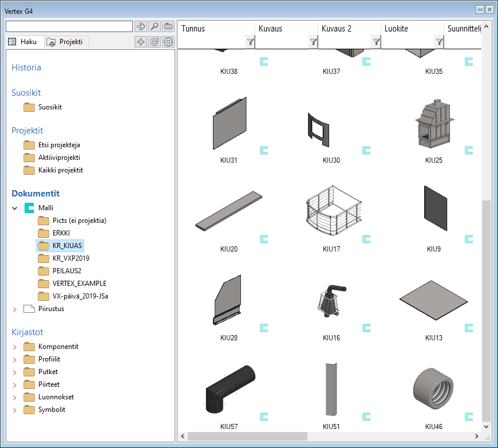Collapse the Malli tree node
498x448 pixels.
pos(15,208)
